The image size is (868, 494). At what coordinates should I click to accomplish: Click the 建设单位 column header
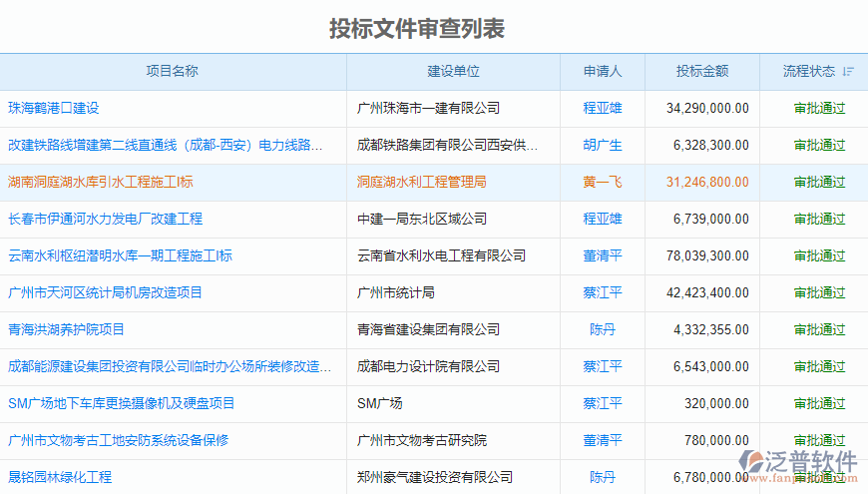click(x=453, y=72)
